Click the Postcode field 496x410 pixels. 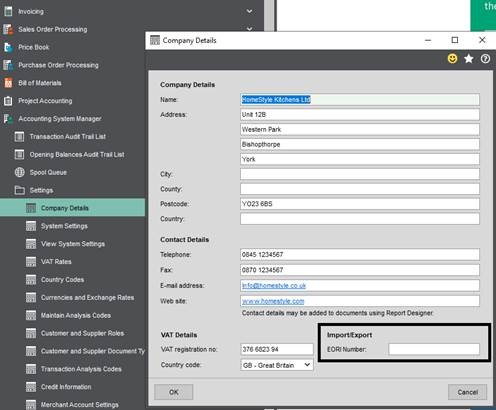(x=360, y=204)
